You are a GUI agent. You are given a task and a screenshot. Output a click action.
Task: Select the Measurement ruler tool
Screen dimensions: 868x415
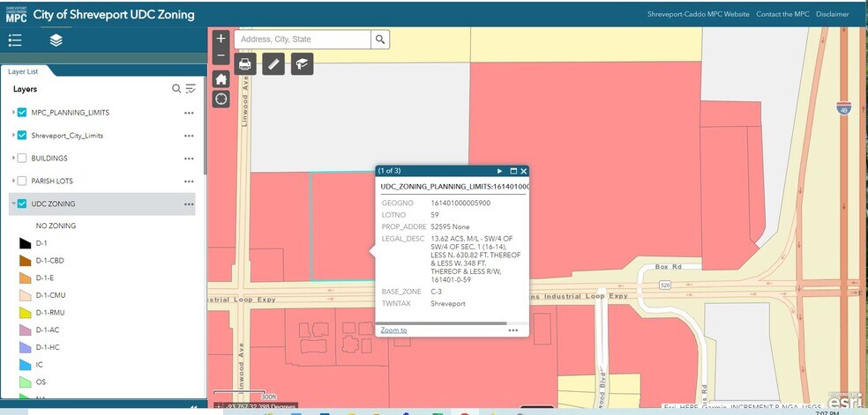click(273, 64)
